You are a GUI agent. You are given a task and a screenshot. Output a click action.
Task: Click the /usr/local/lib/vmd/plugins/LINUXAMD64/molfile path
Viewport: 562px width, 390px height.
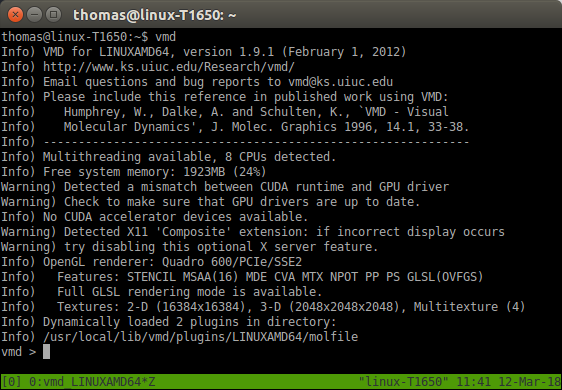click(x=200, y=337)
